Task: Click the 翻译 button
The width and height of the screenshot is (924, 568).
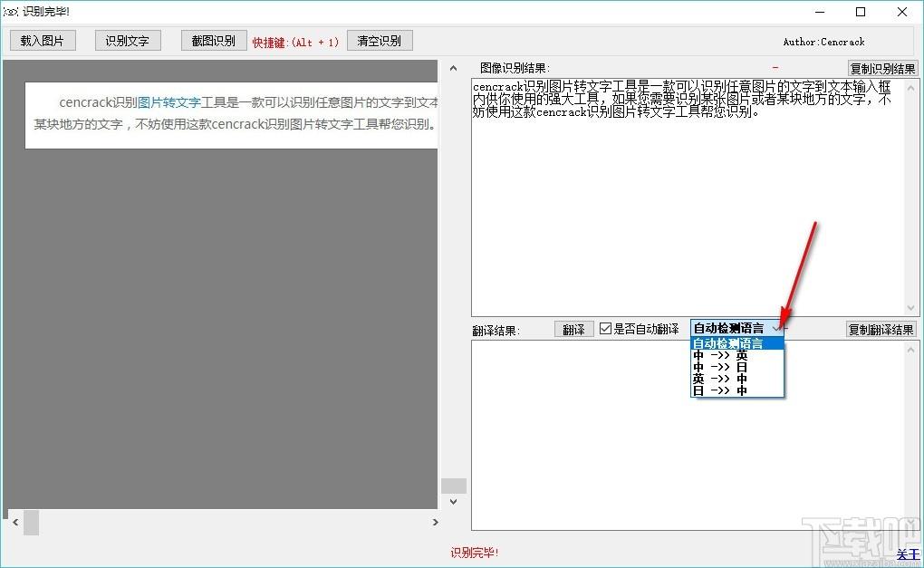Action: coord(573,330)
